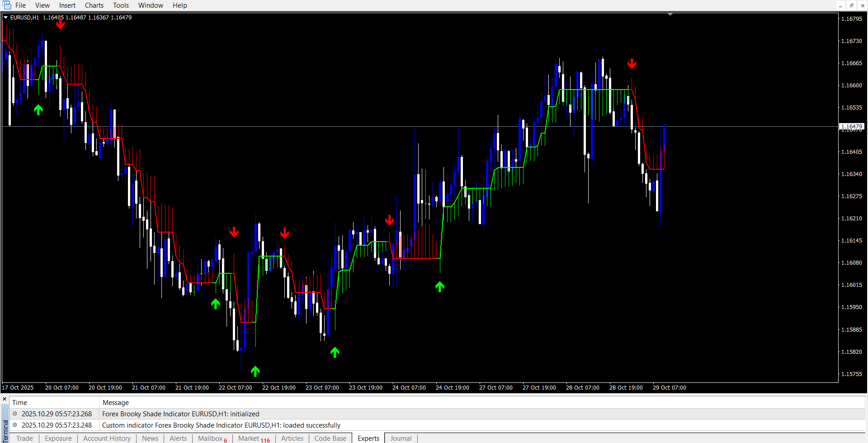This screenshot has height=443, width=868.
Task: Restore down the chart window
Action: coord(851,5)
